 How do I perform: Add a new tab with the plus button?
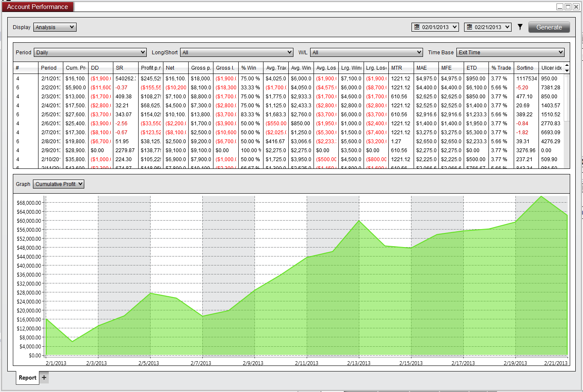44,377
